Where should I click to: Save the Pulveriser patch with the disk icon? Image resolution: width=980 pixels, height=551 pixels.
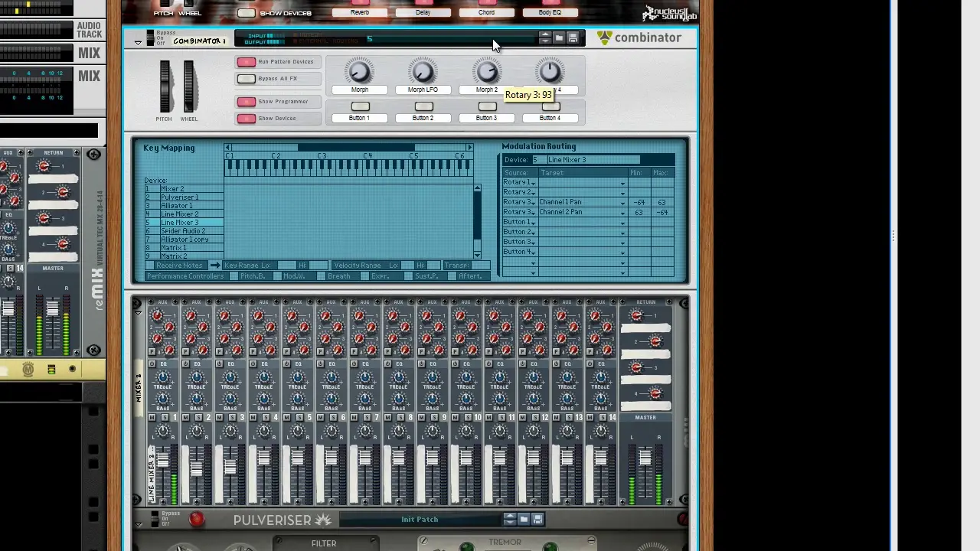pos(537,519)
